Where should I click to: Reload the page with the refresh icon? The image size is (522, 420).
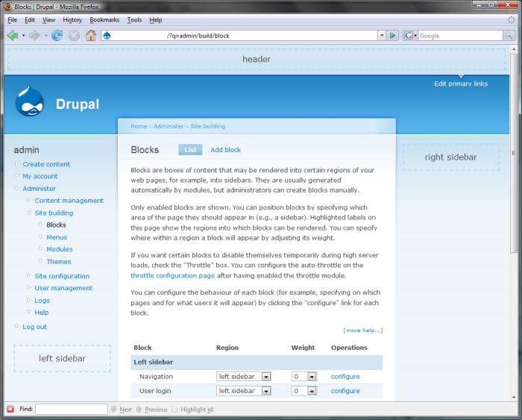(57, 35)
